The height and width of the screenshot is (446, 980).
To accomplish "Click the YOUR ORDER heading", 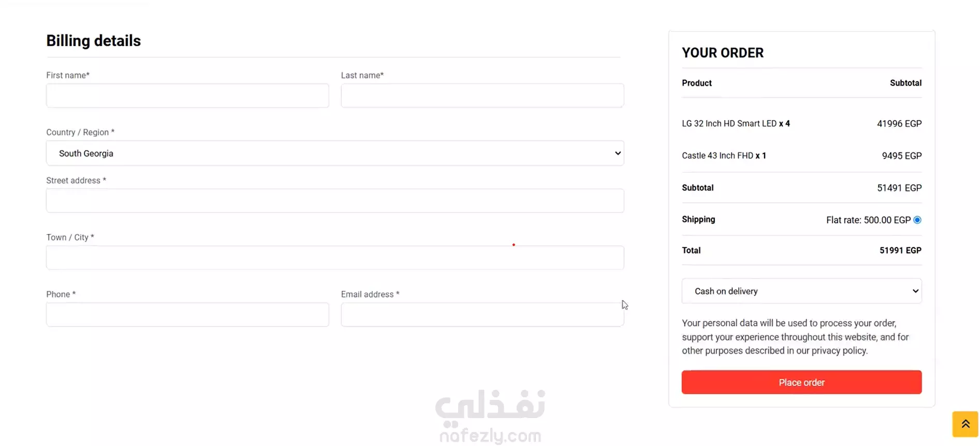I will 723,53.
